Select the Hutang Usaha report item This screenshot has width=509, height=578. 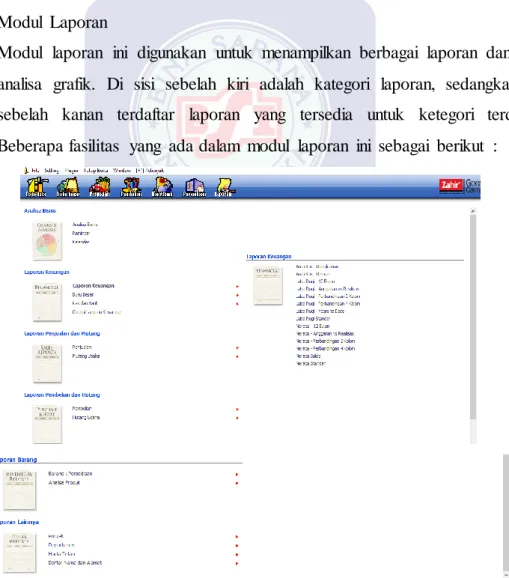click(86, 417)
